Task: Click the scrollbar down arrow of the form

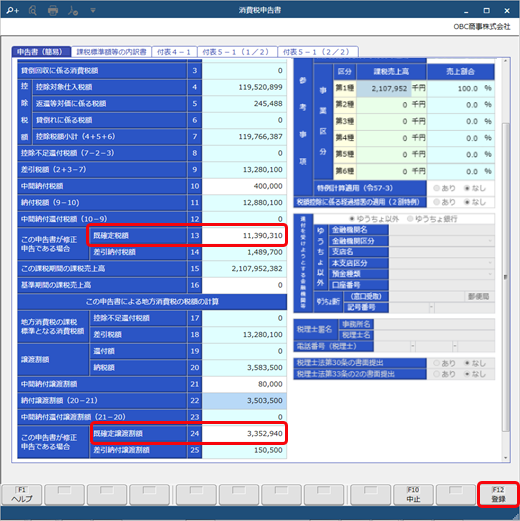Action: click(x=506, y=458)
